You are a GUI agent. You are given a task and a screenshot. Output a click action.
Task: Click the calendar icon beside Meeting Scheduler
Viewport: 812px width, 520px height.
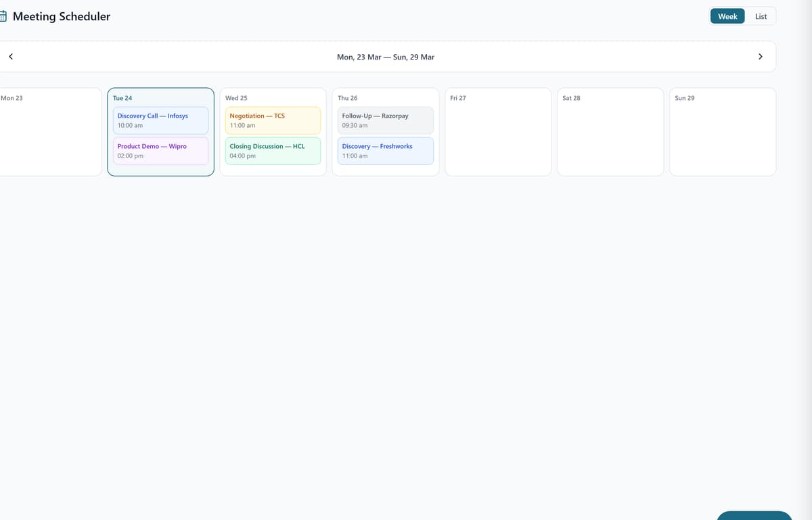(3, 16)
